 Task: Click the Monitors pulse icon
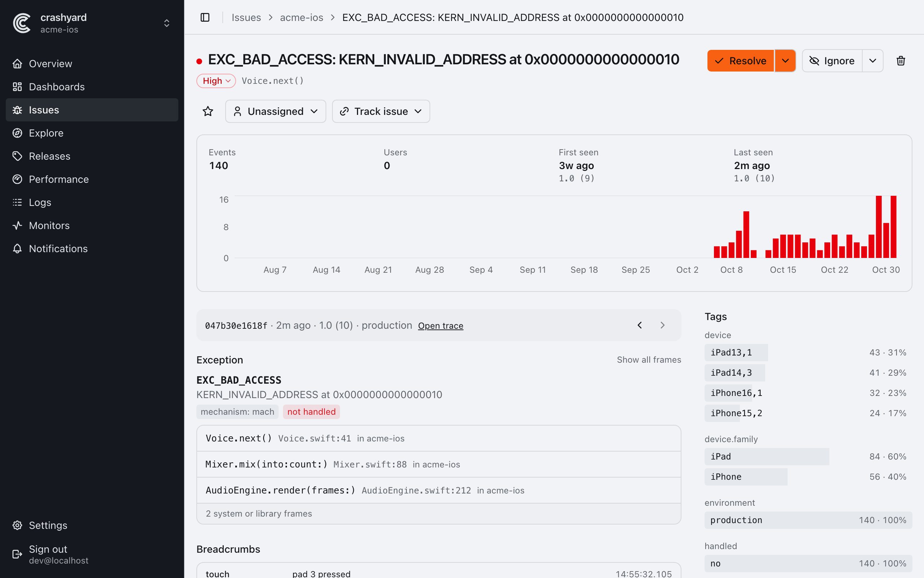pyautogui.click(x=17, y=225)
